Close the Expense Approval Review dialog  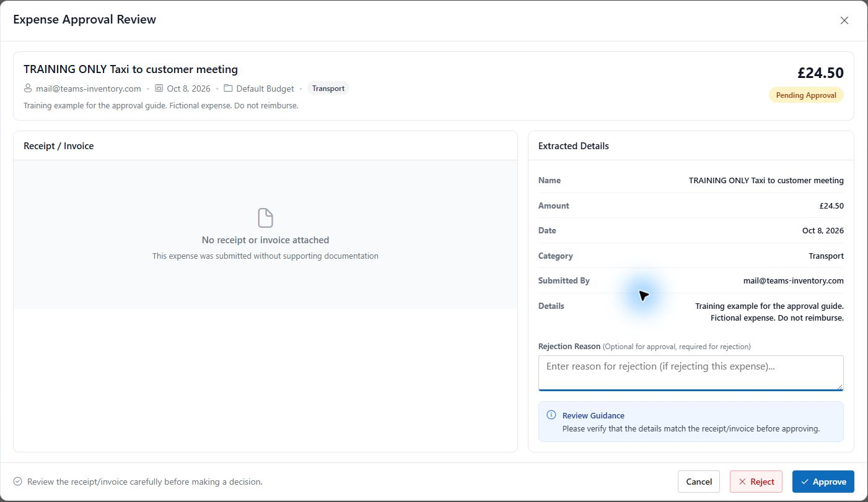click(x=844, y=20)
